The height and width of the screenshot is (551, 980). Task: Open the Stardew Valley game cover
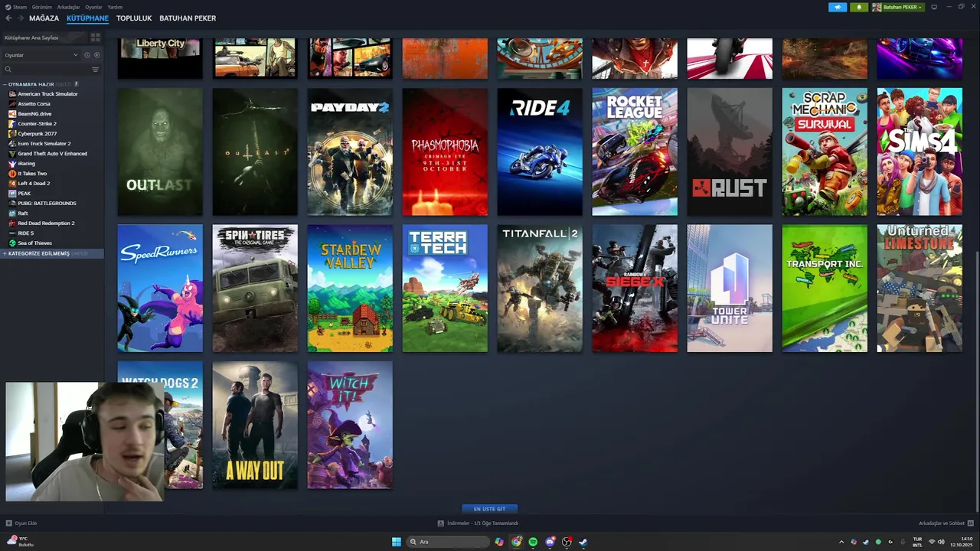point(350,289)
